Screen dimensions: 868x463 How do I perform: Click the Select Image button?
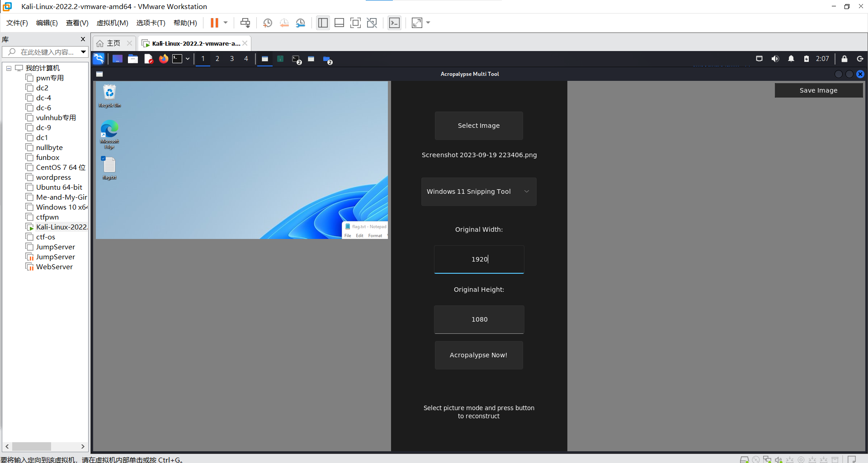479,126
